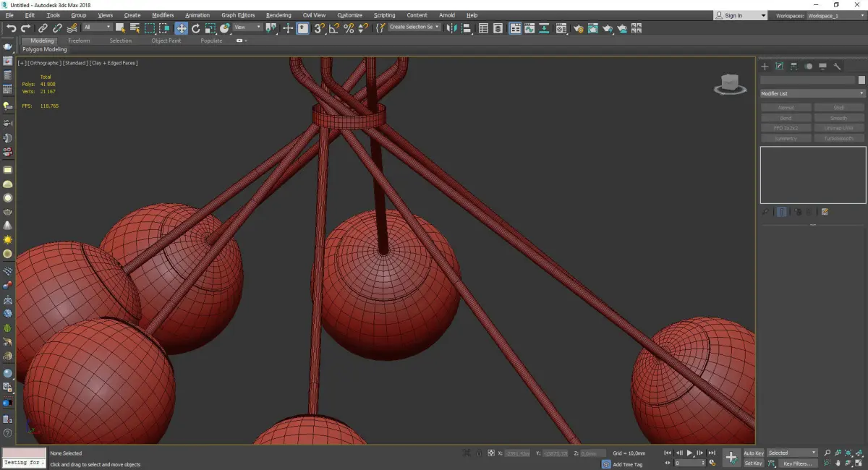Toggle Spinner Snap on the toolbar
The width and height of the screenshot is (868, 470).
point(362,28)
